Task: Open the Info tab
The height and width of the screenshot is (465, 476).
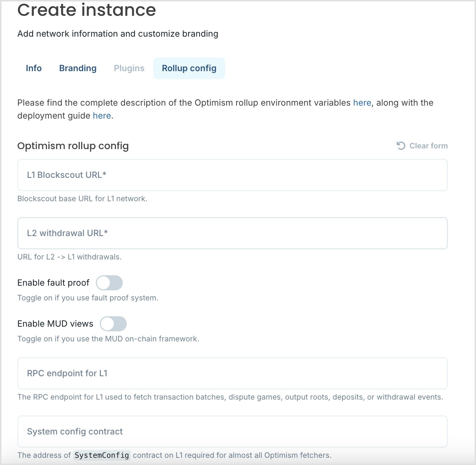Action: point(34,68)
